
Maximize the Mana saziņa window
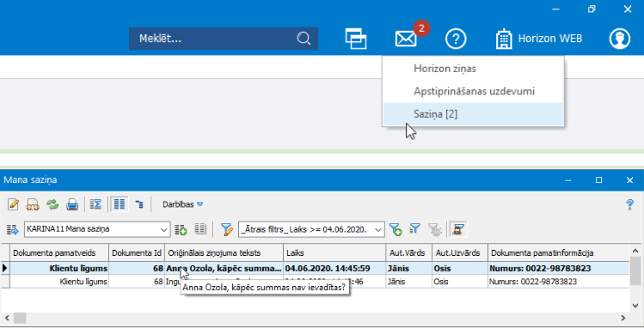[x=598, y=180]
